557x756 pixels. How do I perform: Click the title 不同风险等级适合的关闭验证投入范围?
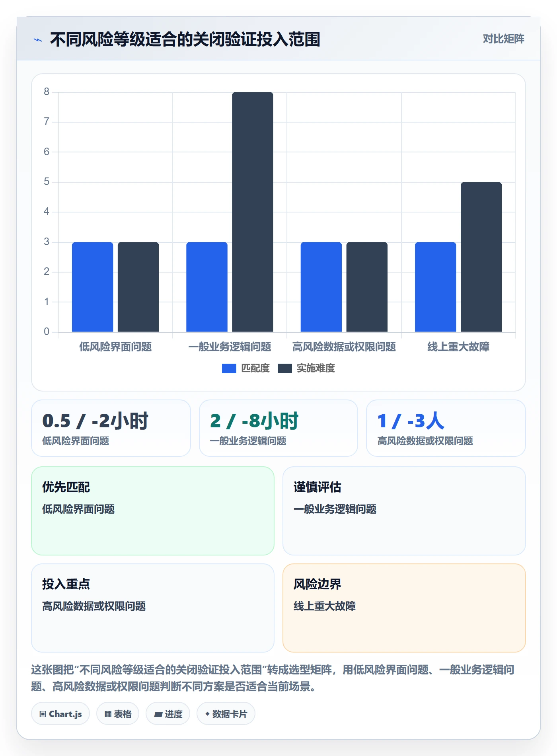coord(185,39)
